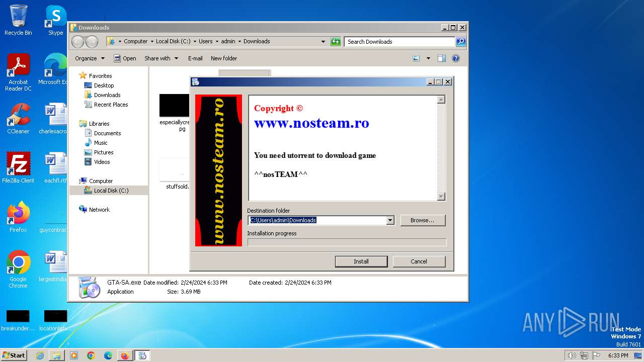Open Recent Places in navigation pane
The height and width of the screenshot is (362, 644).
[x=111, y=105]
